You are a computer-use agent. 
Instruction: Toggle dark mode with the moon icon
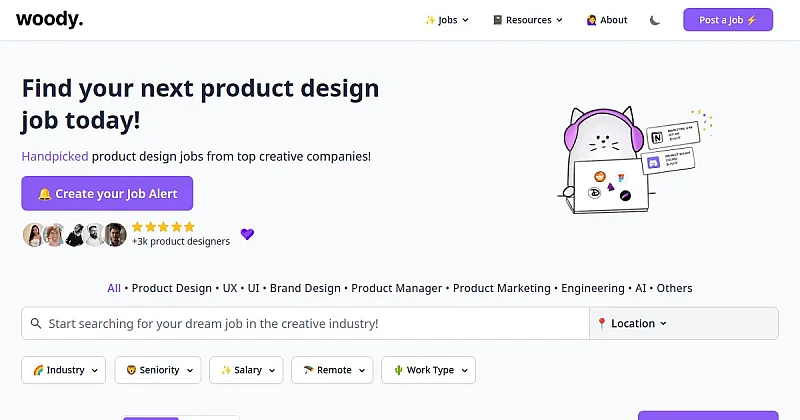click(x=655, y=20)
